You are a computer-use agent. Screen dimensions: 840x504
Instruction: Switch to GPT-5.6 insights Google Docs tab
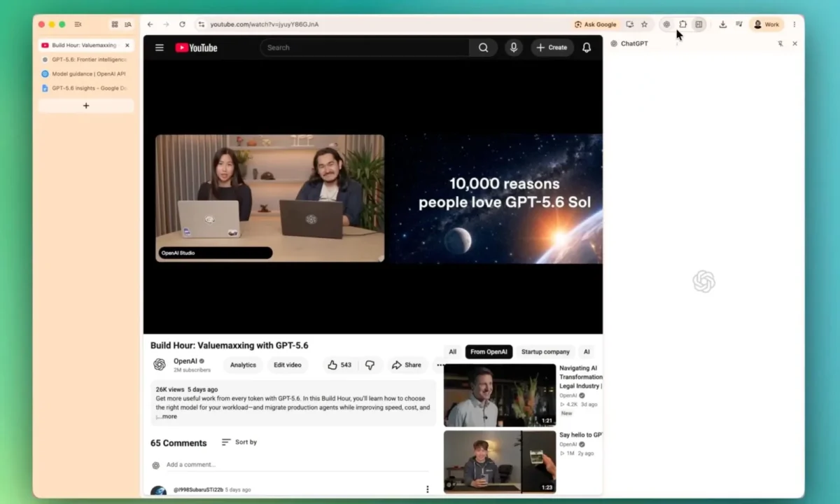tap(86, 88)
